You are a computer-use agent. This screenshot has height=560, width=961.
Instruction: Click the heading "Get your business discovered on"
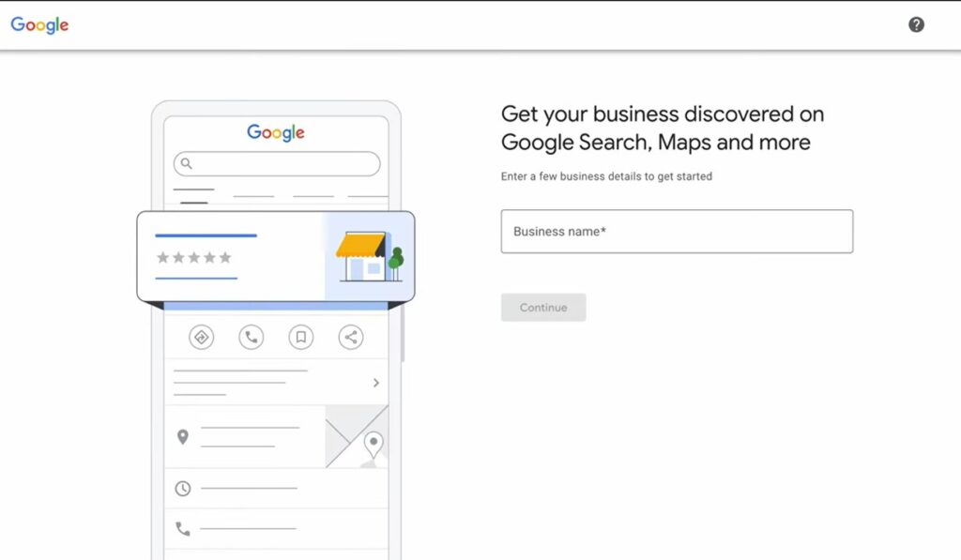click(x=663, y=114)
